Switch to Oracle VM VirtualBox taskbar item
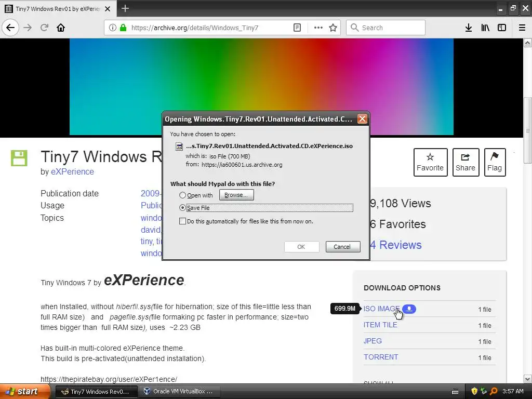 coord(179,392)
